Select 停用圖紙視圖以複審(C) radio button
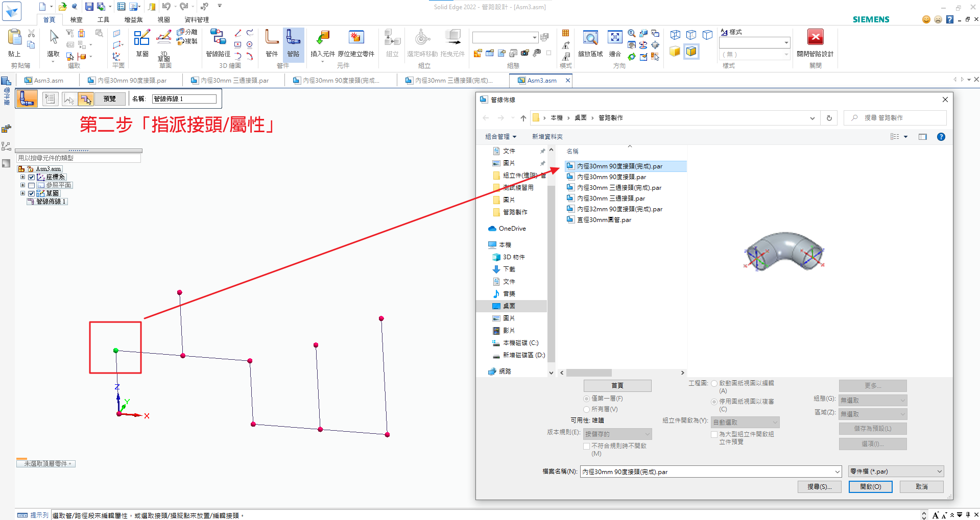 click(x=714, y=402)
